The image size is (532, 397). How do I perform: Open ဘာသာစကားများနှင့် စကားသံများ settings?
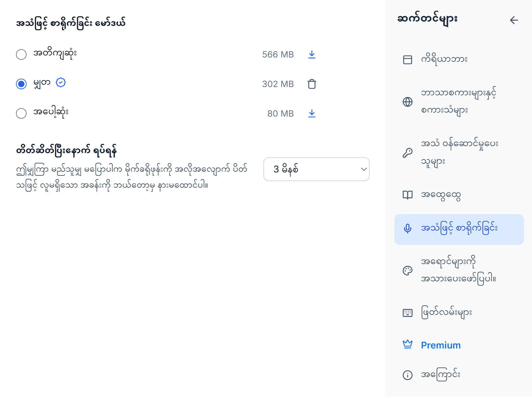click(x=459, y=102)
